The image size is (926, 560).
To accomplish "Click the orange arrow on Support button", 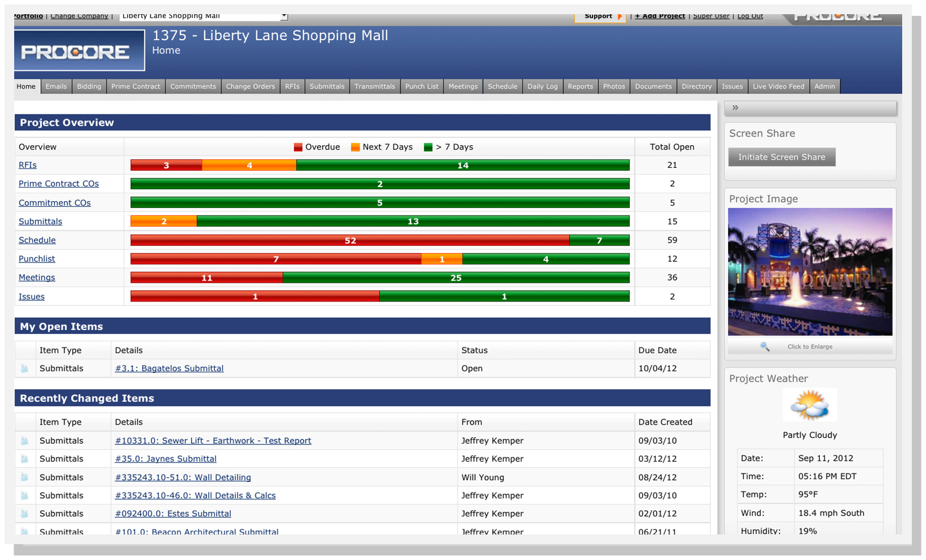I will coord(620,16).
